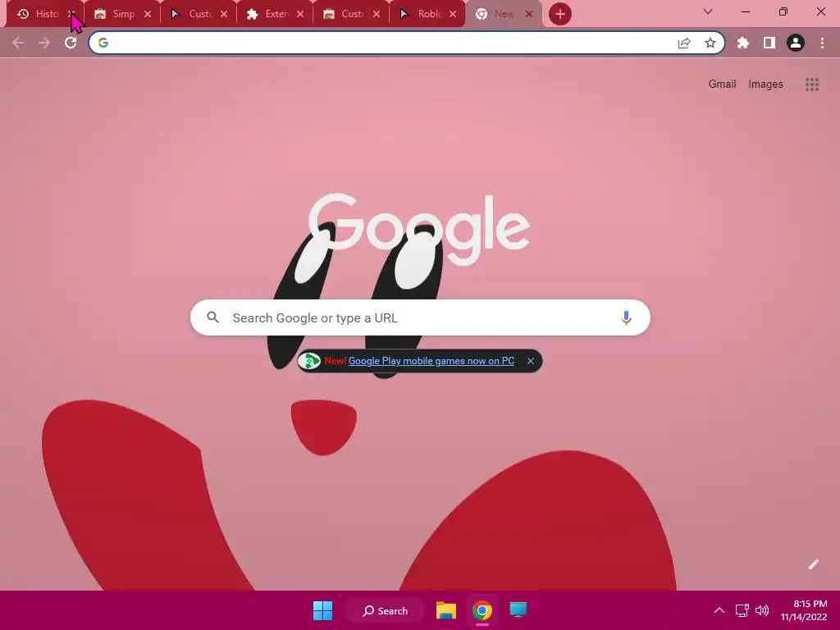This screenshot has height=630, width=840.
Task: Open Google apps grid
Action: tap(811, 84)
